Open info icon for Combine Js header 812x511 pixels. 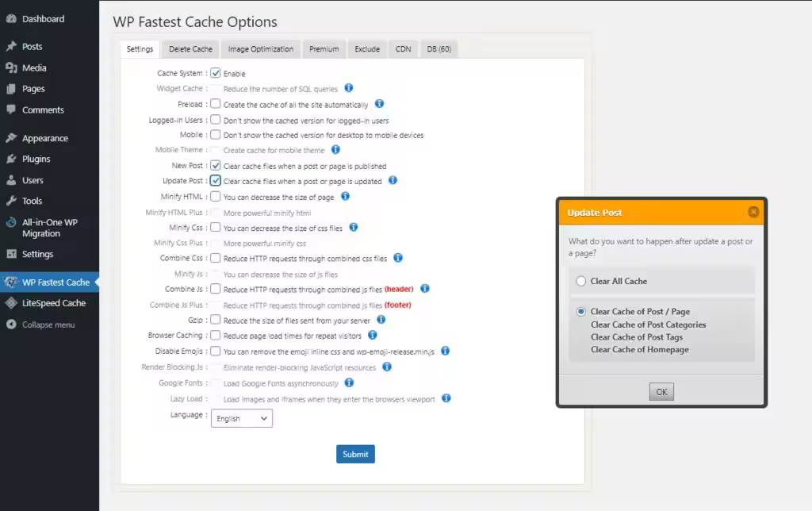tap(425, 288)
